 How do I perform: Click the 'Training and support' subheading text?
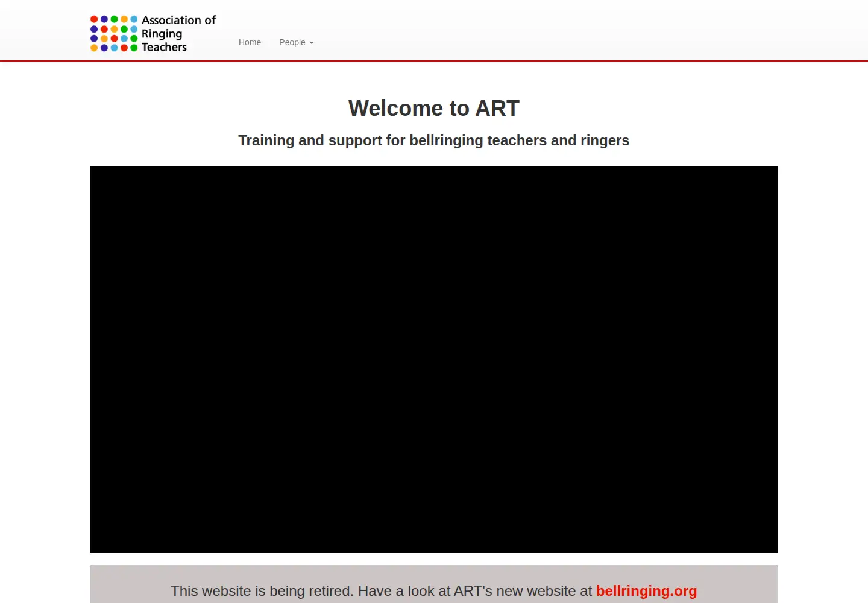[434, 140]
